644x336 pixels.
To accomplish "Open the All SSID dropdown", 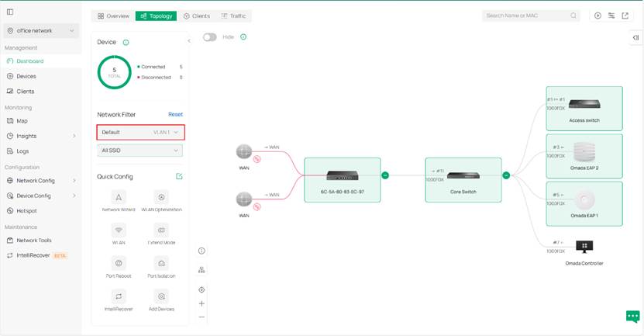I will 140,150.
